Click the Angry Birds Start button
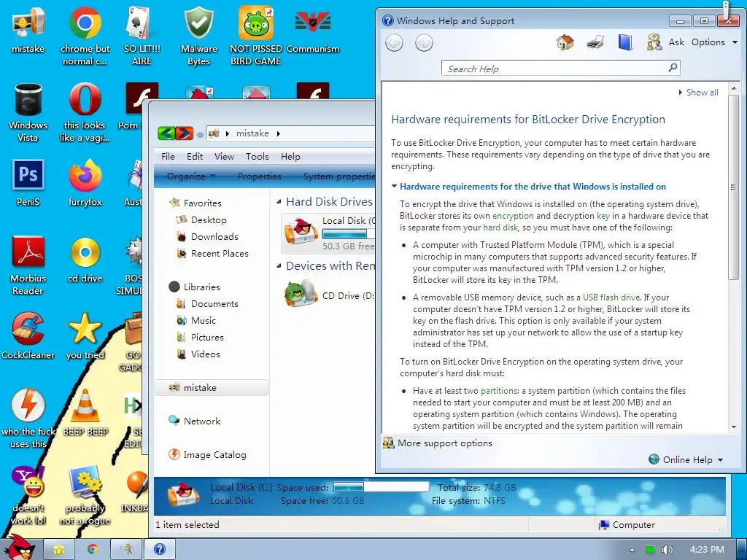The height and width of the screenshot is (560, 747). (20, 548)
